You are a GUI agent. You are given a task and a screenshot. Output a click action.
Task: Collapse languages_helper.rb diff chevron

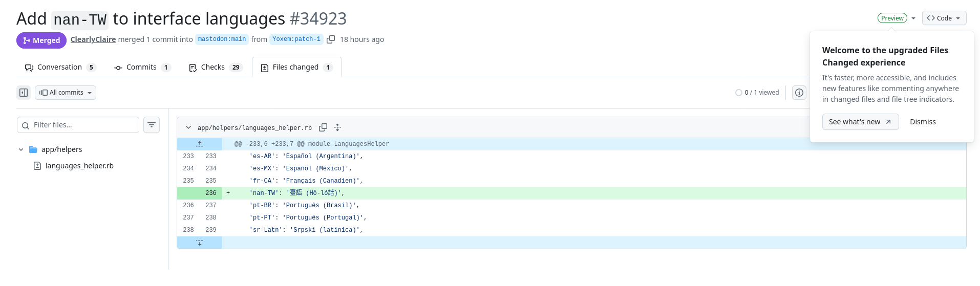point(188,127)
